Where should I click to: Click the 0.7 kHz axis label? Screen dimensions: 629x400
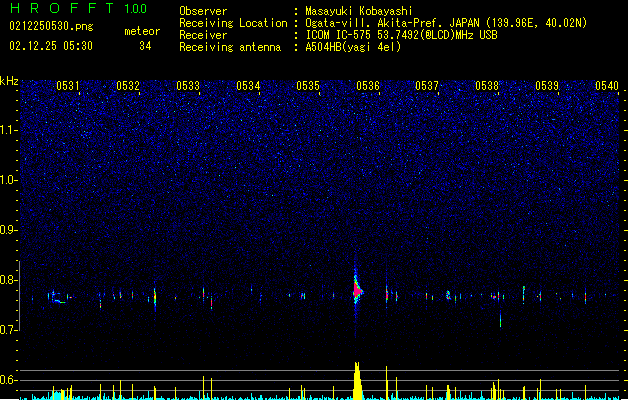(x=8, y=330)
